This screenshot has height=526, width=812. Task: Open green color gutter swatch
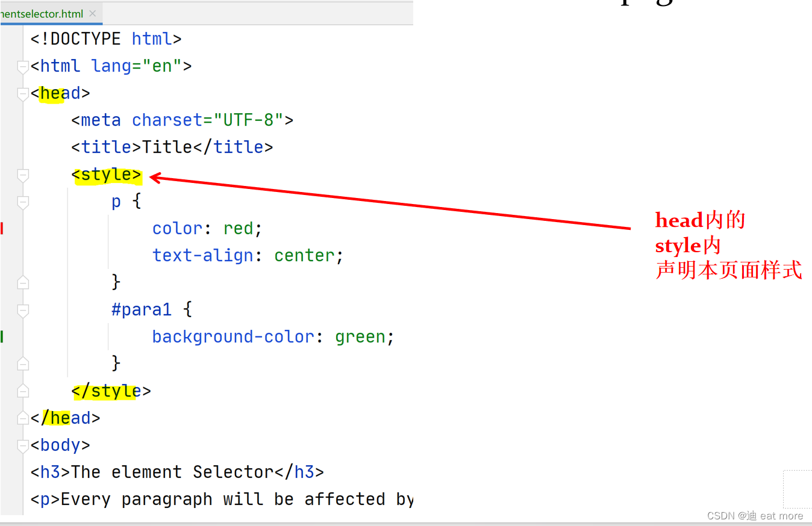(x=2, y=336)
